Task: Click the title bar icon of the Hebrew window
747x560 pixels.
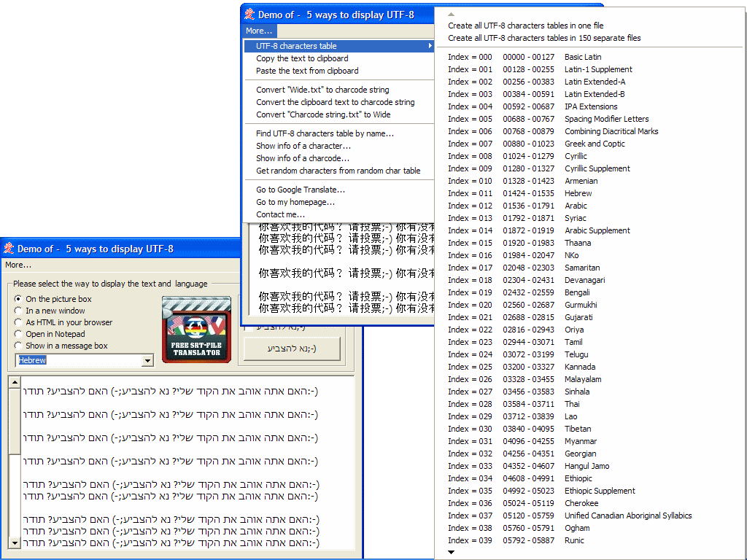Action: pos(9,249)
